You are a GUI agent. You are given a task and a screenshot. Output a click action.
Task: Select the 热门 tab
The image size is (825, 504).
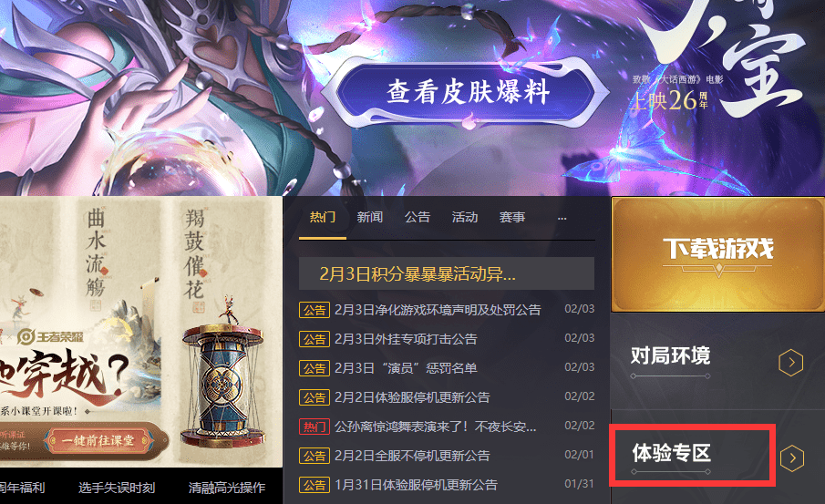pos(323,217)
